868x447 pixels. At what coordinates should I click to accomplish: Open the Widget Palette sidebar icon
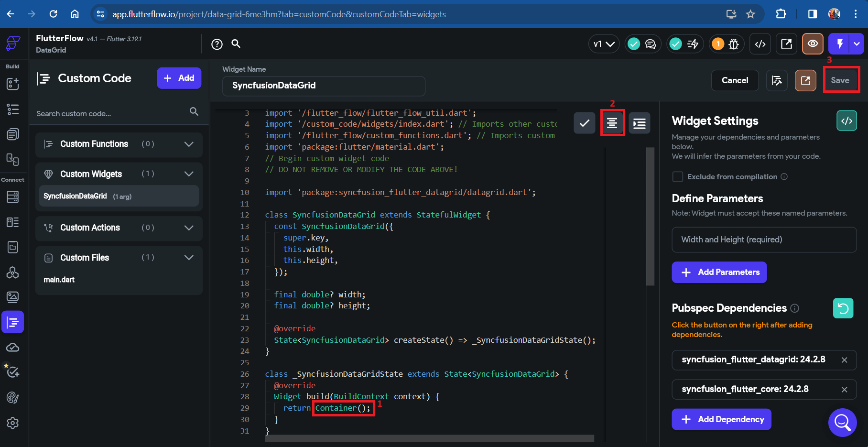(13, 84)
